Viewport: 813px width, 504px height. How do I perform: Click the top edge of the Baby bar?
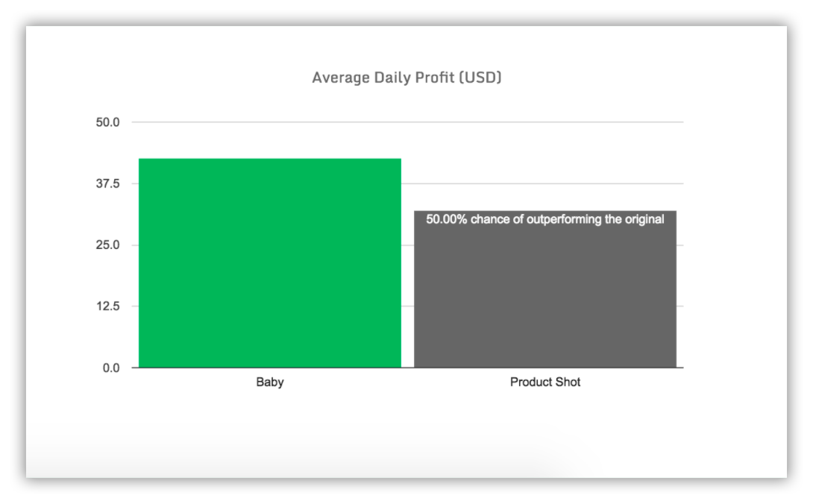(269, 159)
